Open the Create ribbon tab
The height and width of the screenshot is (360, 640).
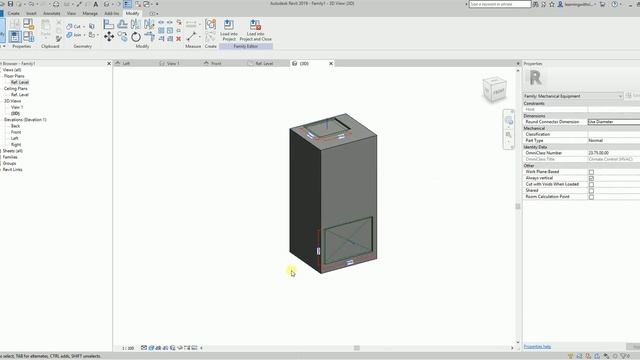coord(13,13)
